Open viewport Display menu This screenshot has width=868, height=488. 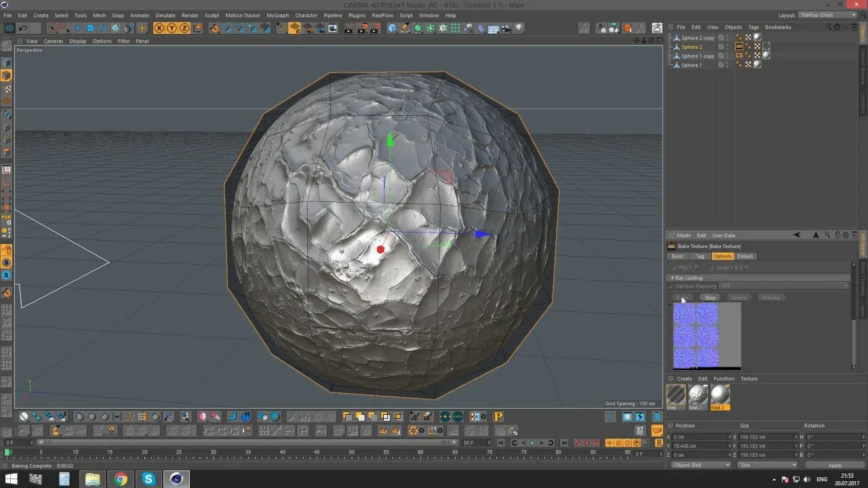pos(78,41)
